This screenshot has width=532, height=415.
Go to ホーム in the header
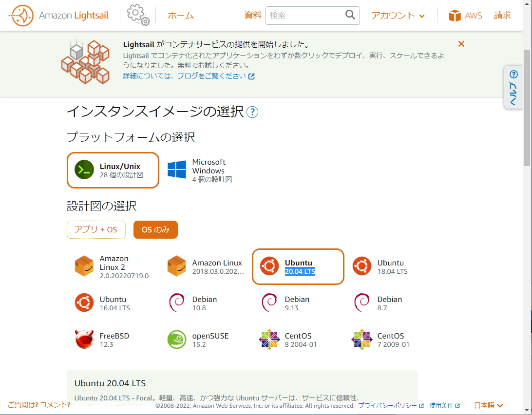(180, 16)
